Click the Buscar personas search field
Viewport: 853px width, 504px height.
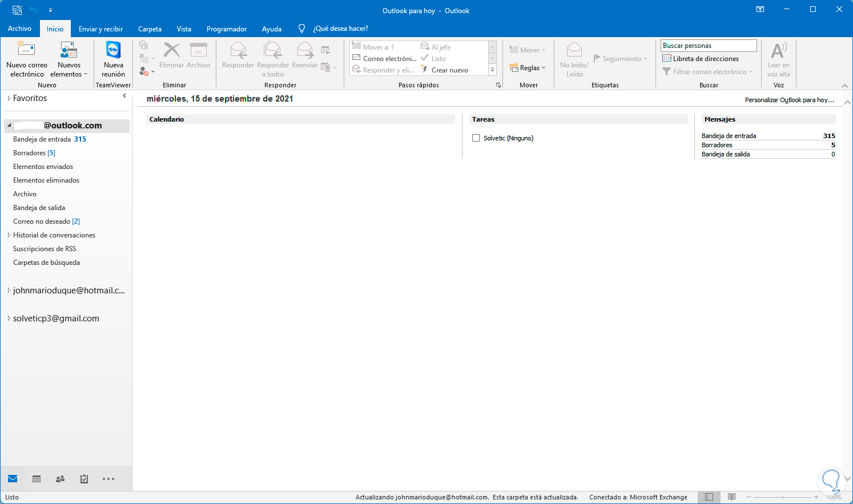point(709,46)
